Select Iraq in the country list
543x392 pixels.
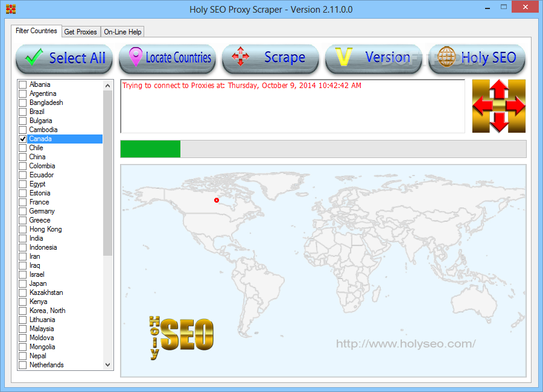[34, 265]
